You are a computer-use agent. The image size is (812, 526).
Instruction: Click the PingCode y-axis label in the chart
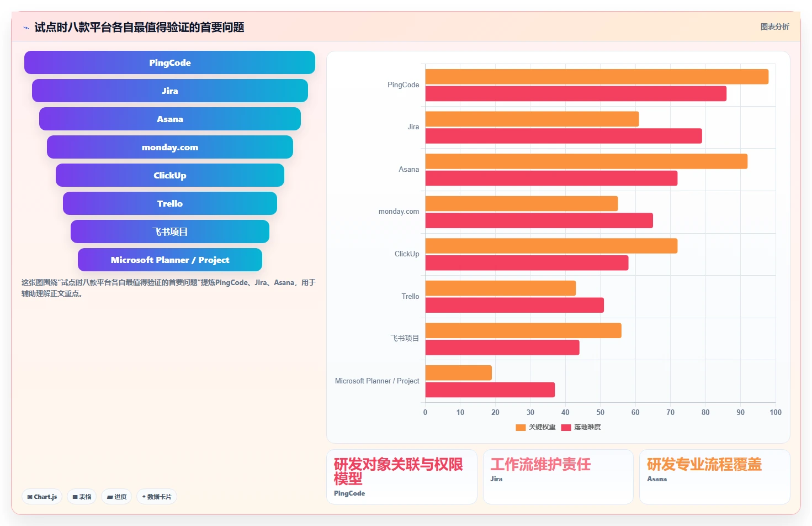click(x=403, y=85)
